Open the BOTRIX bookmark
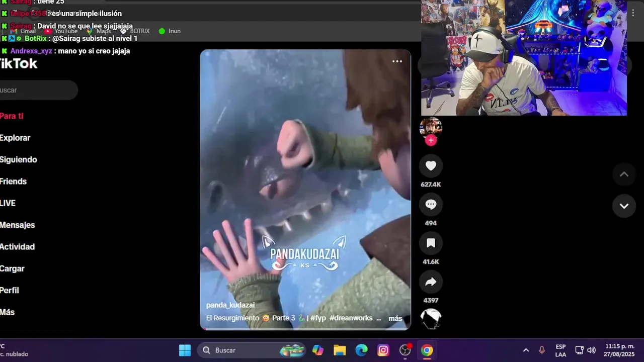 tap(135, 31)
